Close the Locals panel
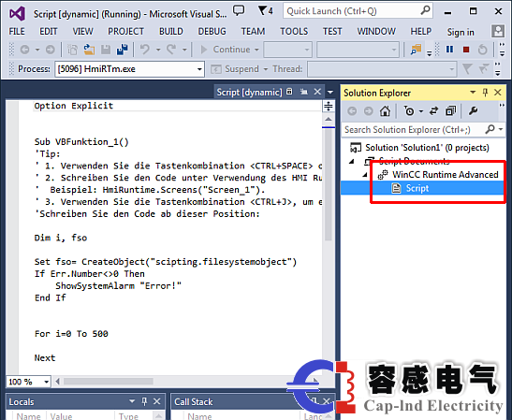 pyautogui.click(x=156, y=401)
